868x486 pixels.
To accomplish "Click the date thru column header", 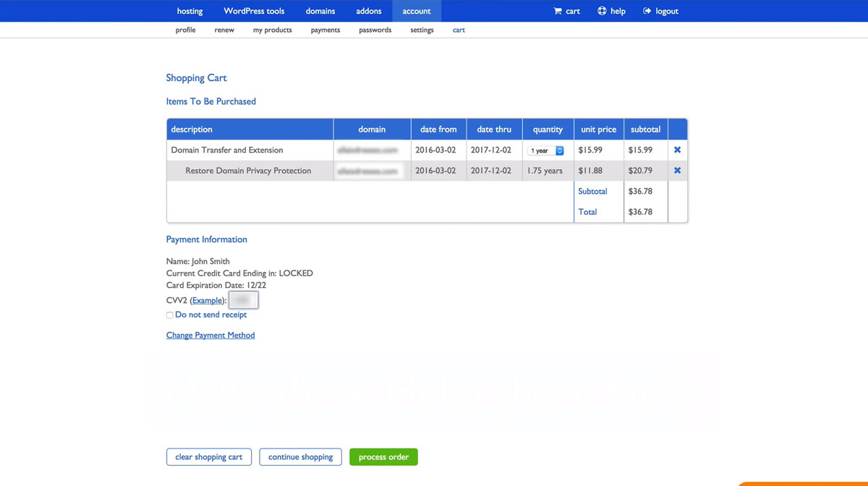I will [x=494, y=129].
